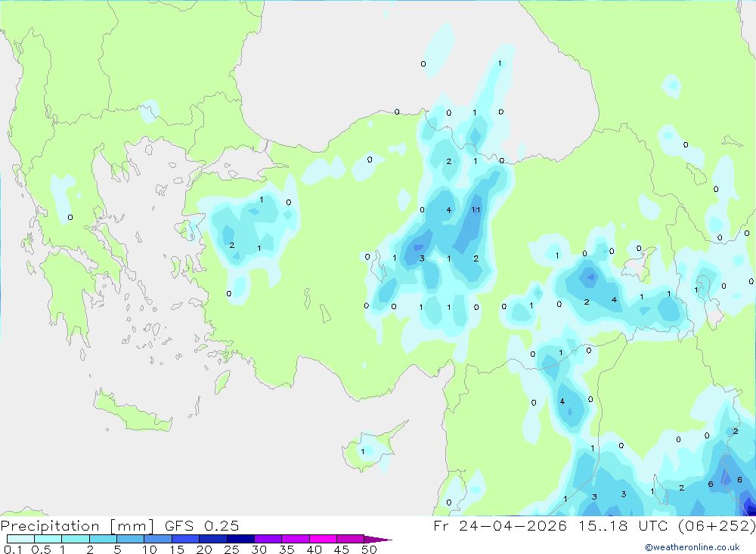Select the '50' legend scale label
The width and height of the screenshot is (756, 554).
pos(370,549)
